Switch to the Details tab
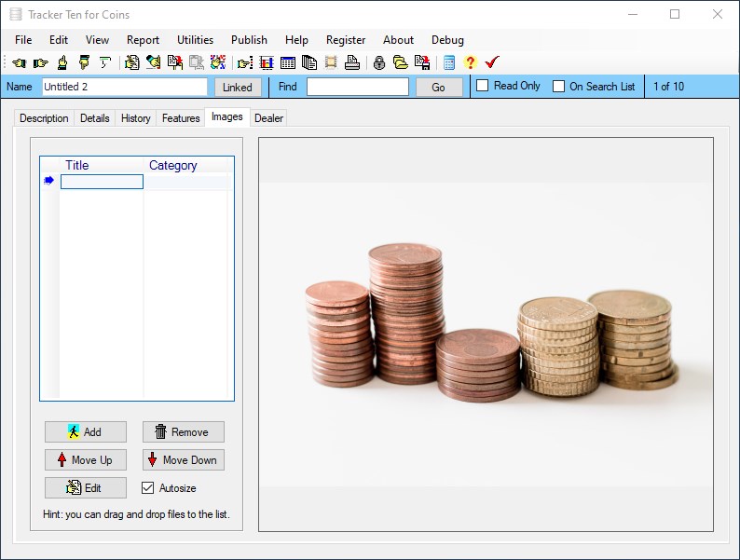Screen dimensions: 740x560 click(94, 118)
